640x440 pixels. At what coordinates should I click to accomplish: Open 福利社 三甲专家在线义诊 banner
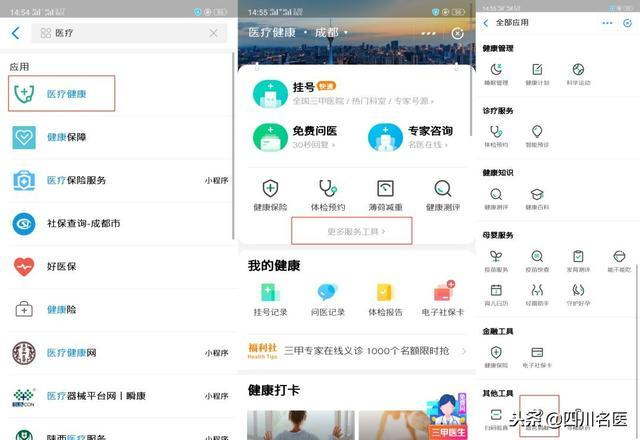click(357, 351)
